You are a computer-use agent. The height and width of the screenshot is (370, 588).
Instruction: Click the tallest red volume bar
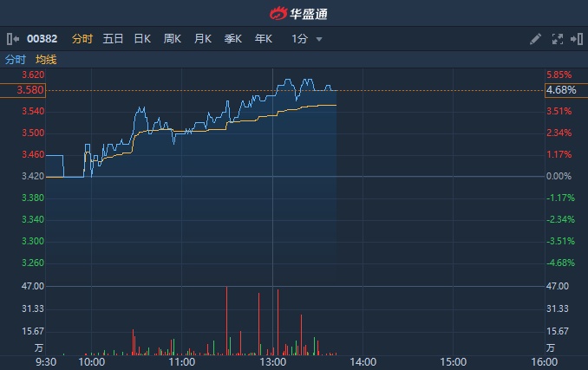point(226,321)
